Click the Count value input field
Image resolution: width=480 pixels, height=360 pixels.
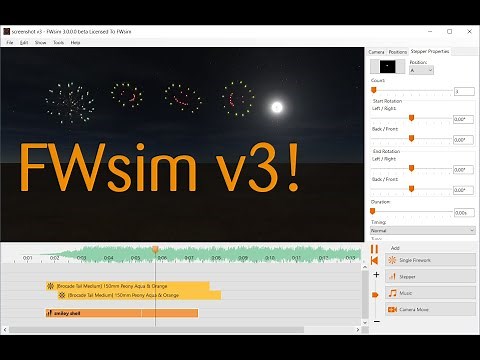[464, 91]
